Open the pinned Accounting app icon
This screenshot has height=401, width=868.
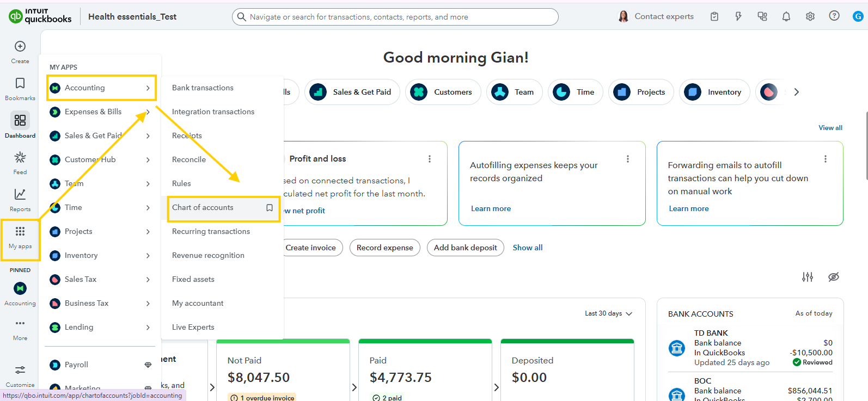tap(20, 288)
